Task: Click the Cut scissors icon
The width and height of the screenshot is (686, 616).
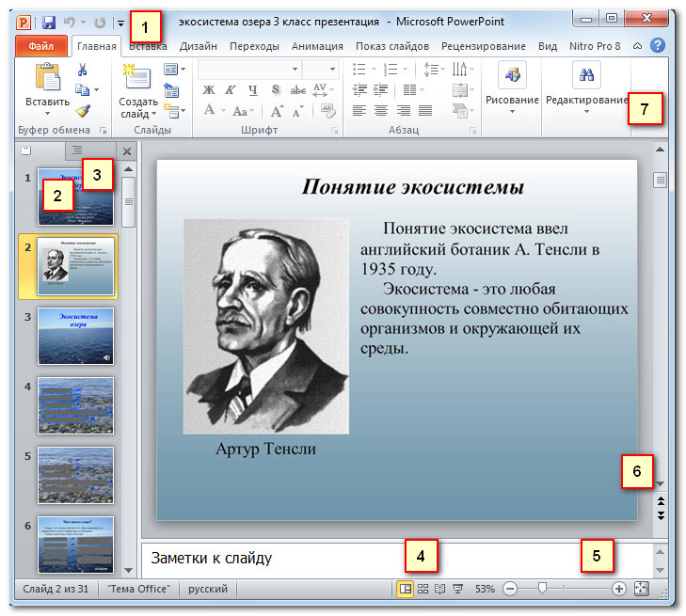Action: click(82, 70)
